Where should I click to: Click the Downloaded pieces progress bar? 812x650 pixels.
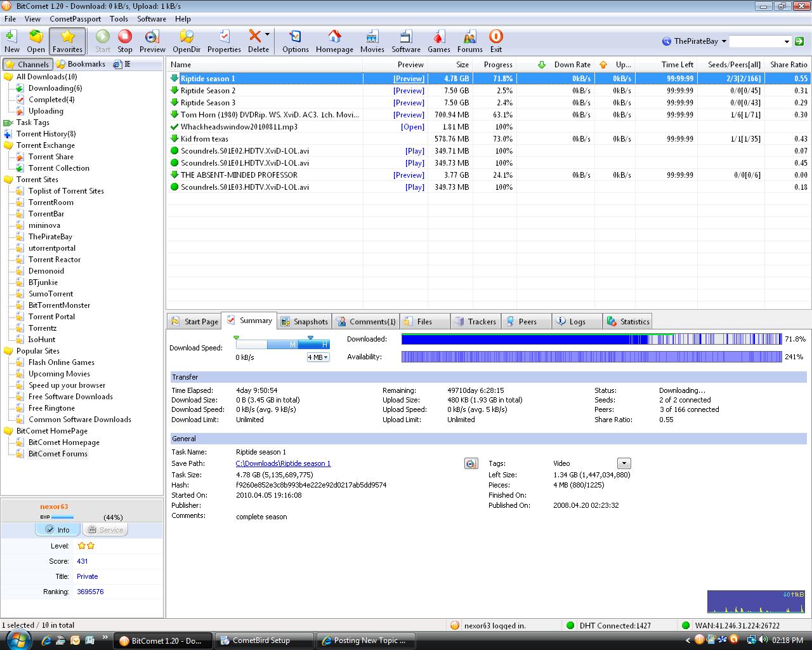coord(591,340)
